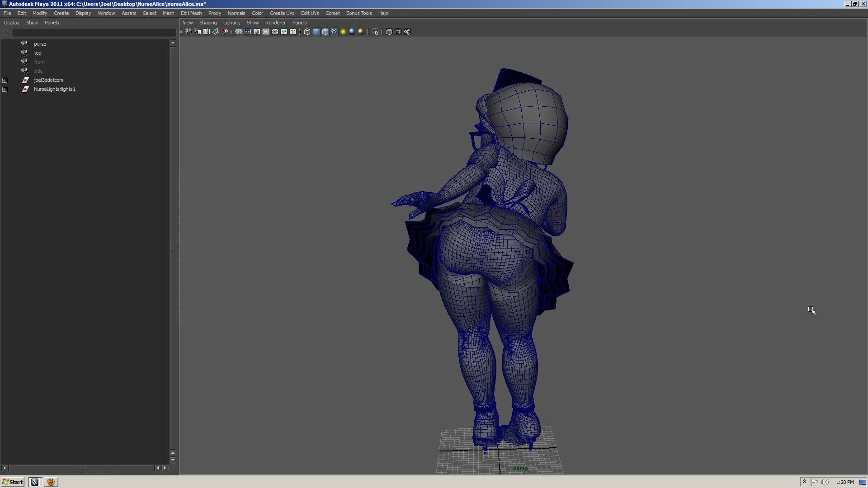868x488 pixels.
Task: Expand the joel3ddotcom node
Action: 5,80
